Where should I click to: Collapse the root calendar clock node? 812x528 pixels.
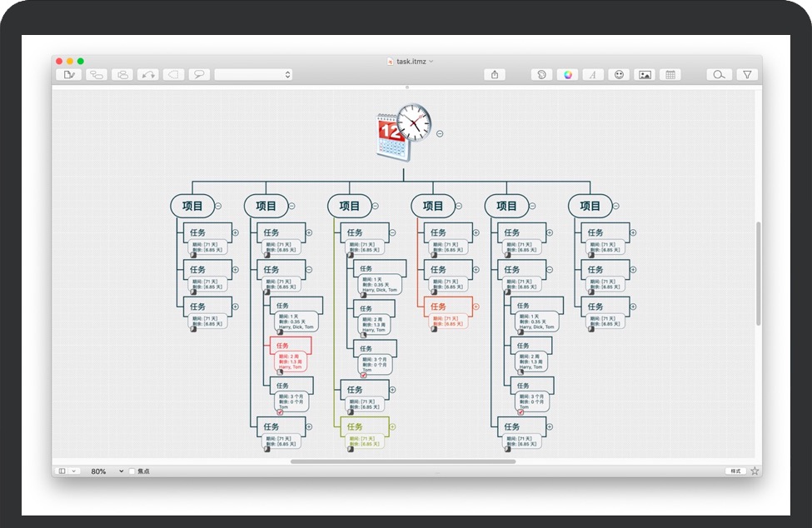coord(440,133)
